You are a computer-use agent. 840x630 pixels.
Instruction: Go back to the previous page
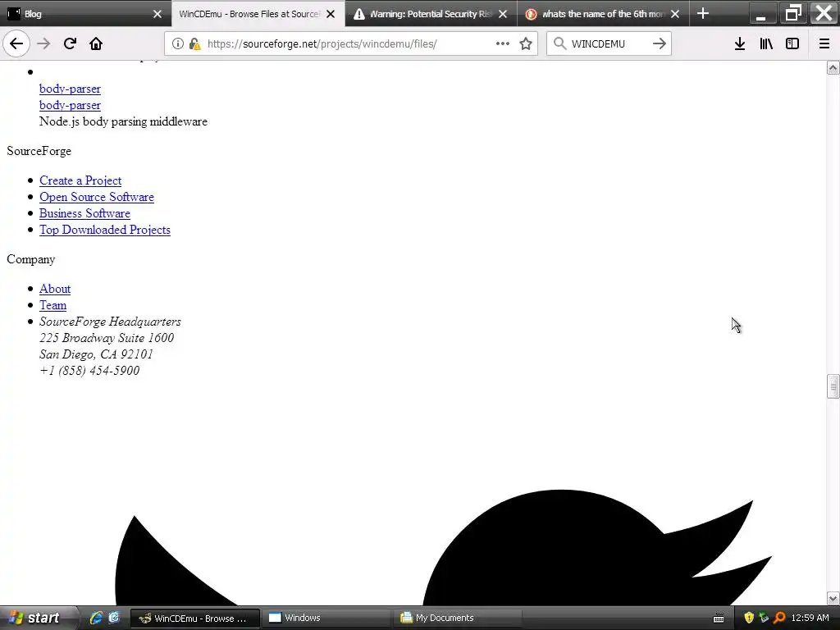16,43
